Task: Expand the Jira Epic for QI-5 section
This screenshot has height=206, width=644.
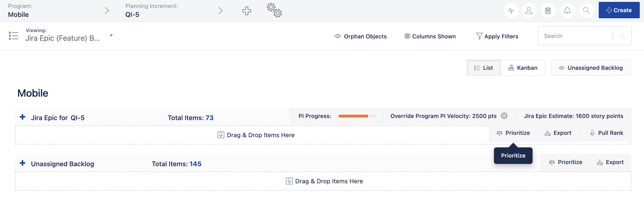Action: [23, 117]
